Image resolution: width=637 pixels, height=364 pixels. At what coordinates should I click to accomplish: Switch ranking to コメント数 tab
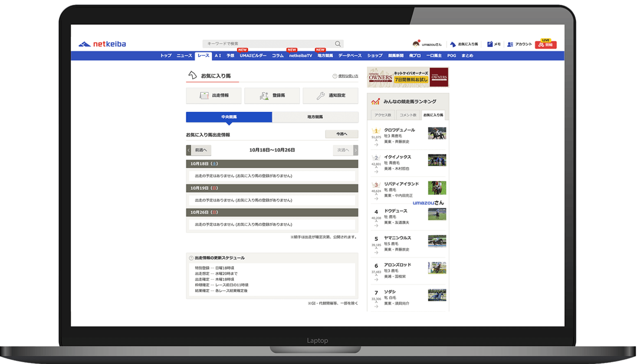(408, 115)
